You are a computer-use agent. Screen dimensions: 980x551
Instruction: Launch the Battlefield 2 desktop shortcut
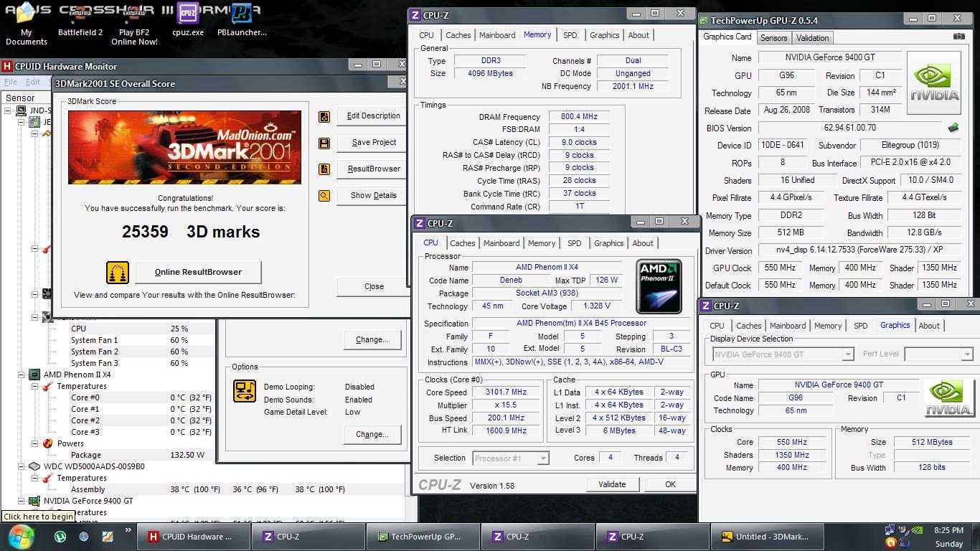click(80, 20)
